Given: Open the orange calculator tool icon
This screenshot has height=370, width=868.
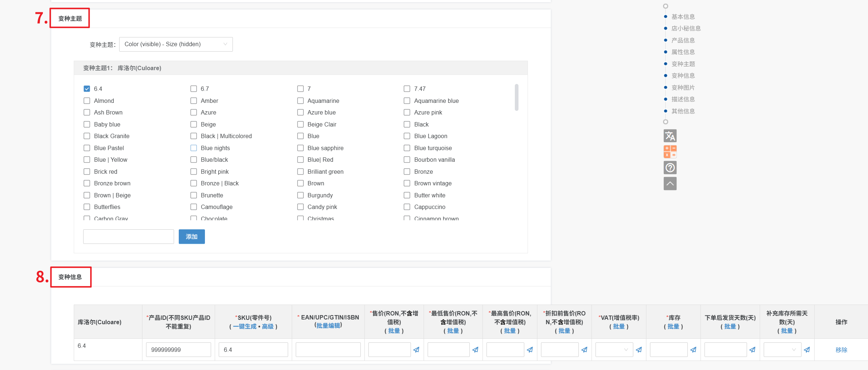Looking at the screenshot, I should (x=670, y=152).
